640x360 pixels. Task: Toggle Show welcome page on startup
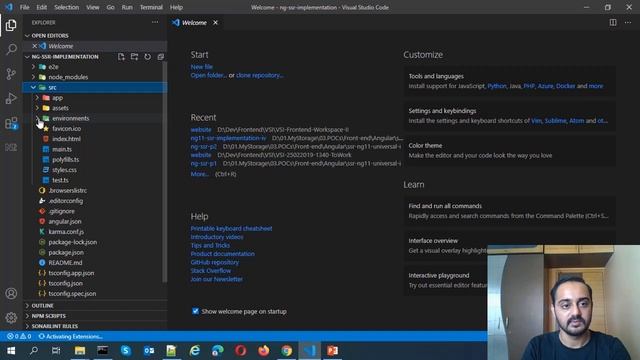tap(196, 311)
